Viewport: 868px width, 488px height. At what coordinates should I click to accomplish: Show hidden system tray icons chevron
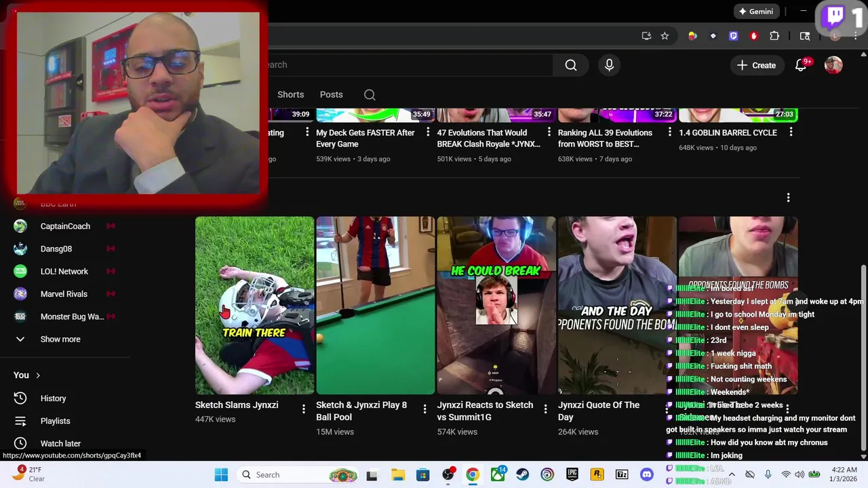732,475
